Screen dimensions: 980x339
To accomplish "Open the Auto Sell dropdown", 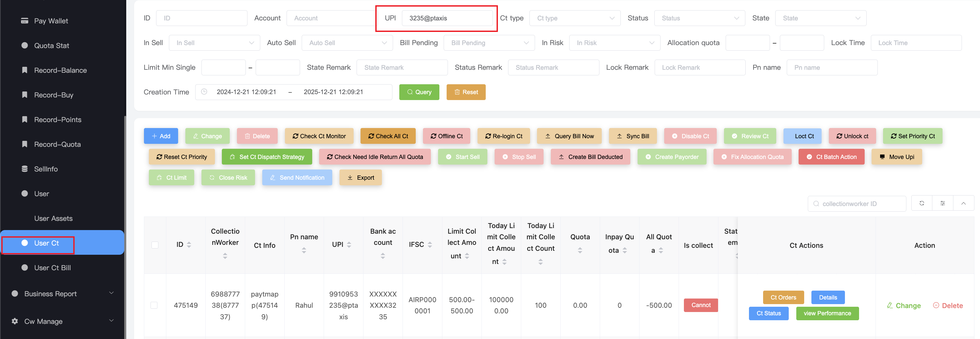I will (x=347, y=43).
